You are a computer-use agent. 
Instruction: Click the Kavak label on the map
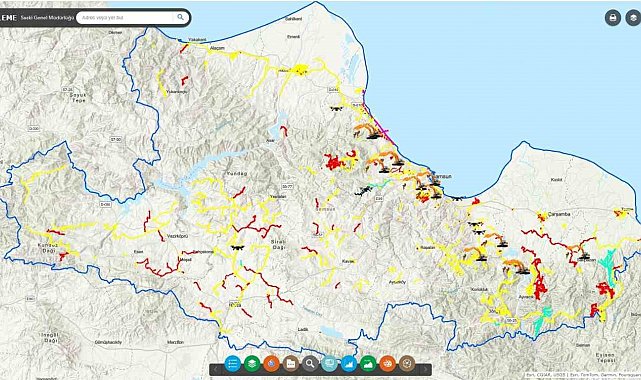[x=347, y=261]
